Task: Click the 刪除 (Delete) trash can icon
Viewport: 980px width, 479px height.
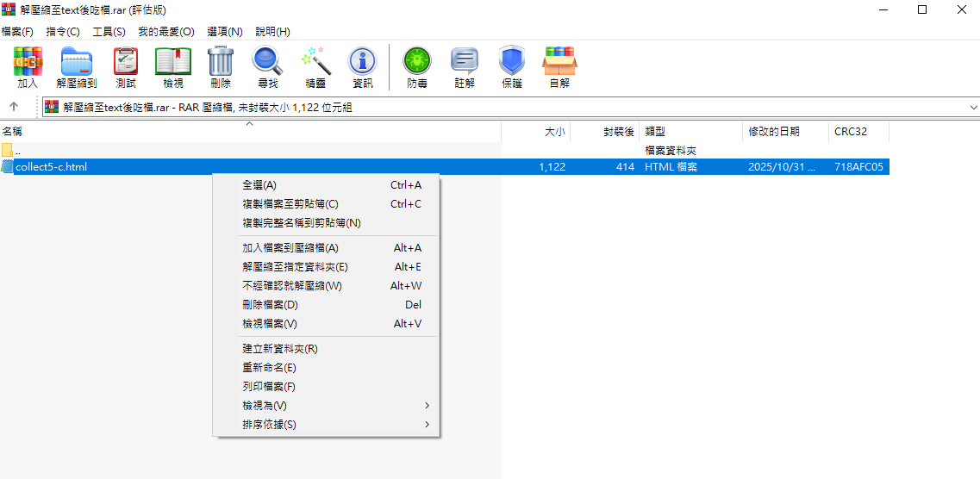Action: (x=221, y=67)
